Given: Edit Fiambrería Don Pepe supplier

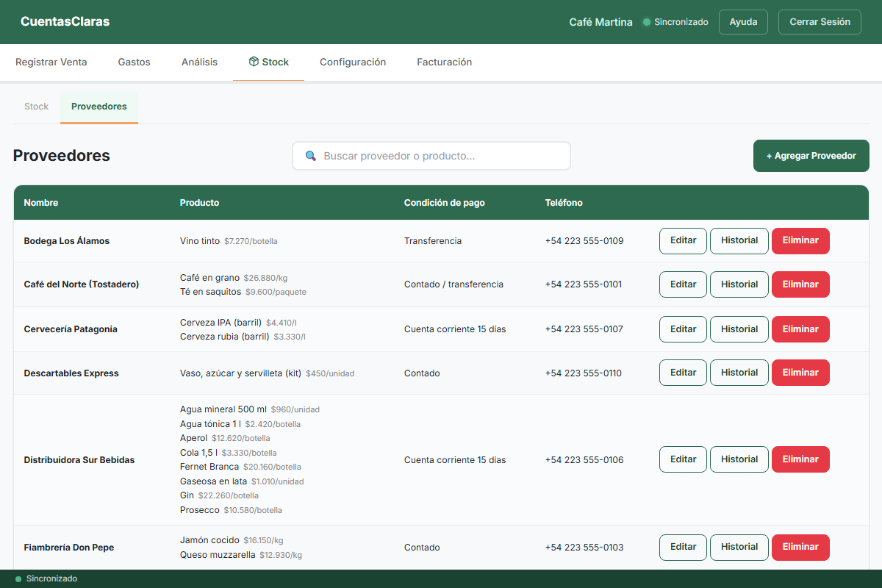Looking at the screenshot, I should [x=683, y=547].
